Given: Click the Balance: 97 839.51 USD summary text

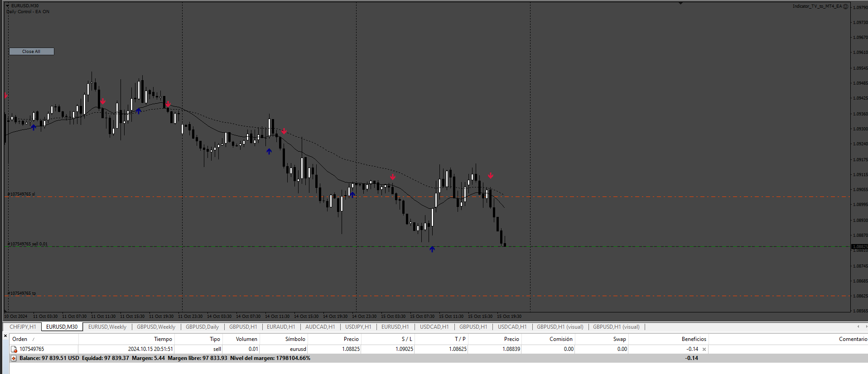Looking at the screenshot, I should [x=49, y=358].
